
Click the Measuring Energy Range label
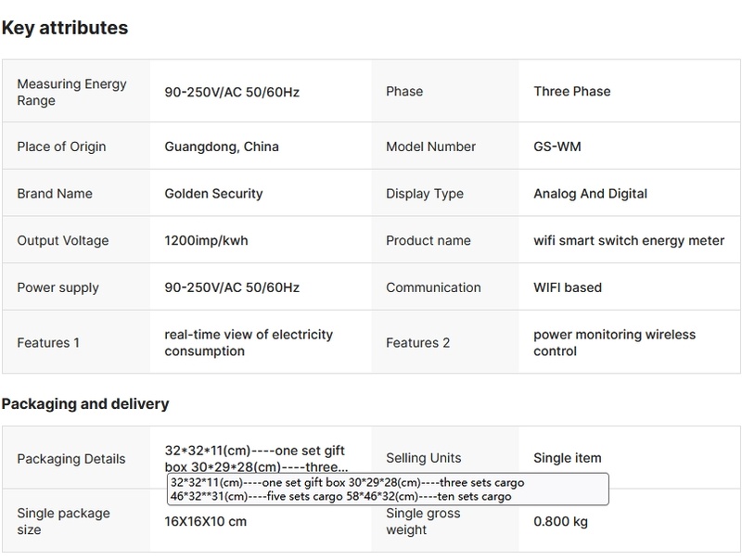[71, 92]
